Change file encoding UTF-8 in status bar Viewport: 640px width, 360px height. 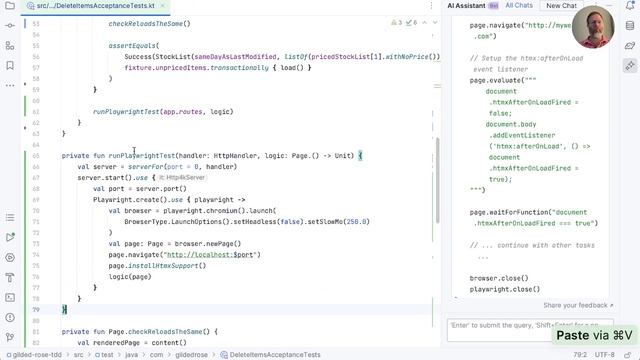pyautogui.click(x=604, y=355)
